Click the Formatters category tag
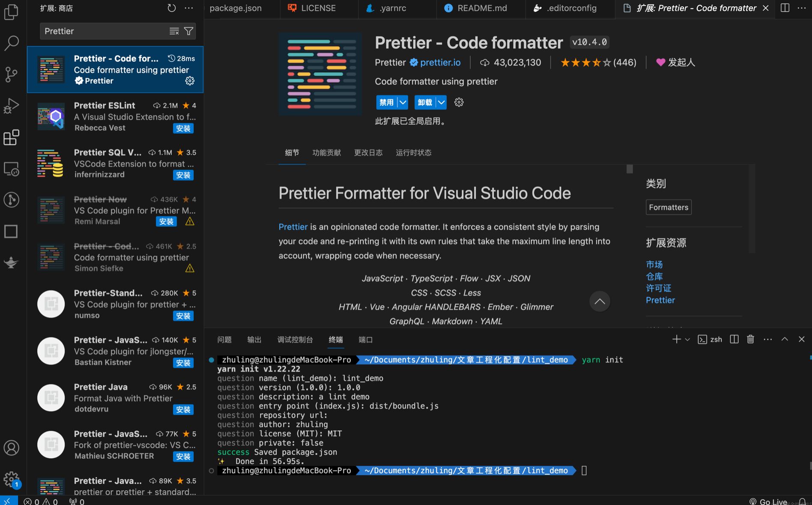Viewport: 812px width, 505px height. click(x=669, y=207)
